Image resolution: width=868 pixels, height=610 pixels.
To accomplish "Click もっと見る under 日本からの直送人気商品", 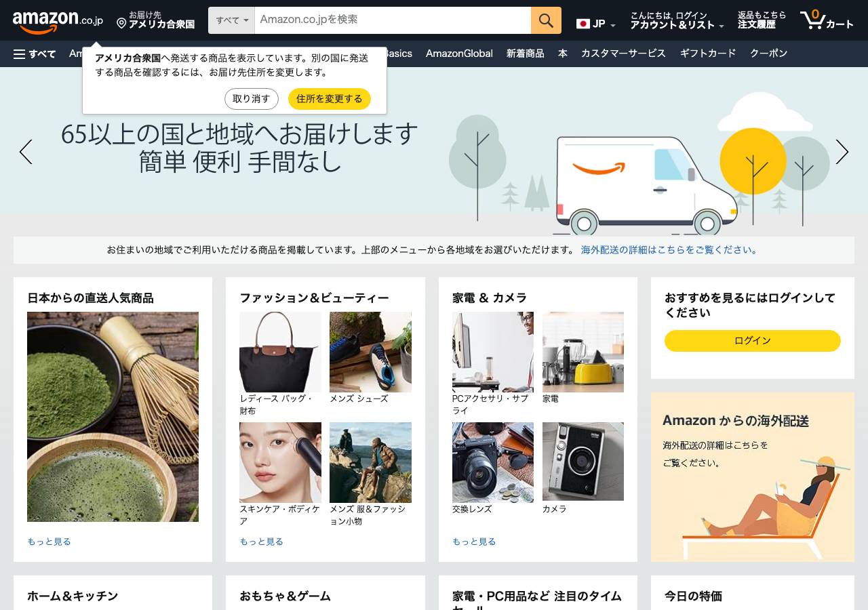I will click(49, 542).
